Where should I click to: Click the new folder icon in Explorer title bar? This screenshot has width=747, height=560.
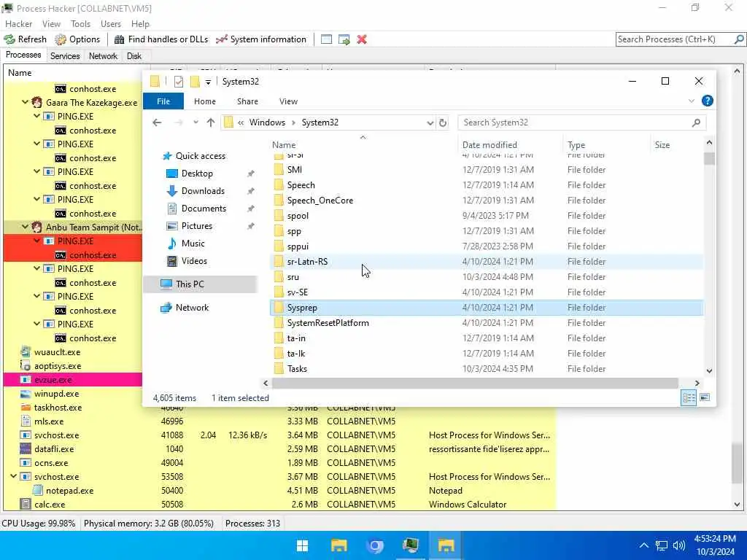(x=195, y=82)
